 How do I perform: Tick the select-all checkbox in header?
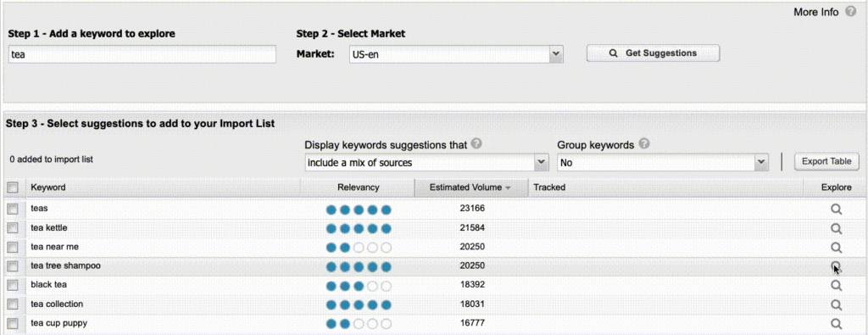(12, 187)
